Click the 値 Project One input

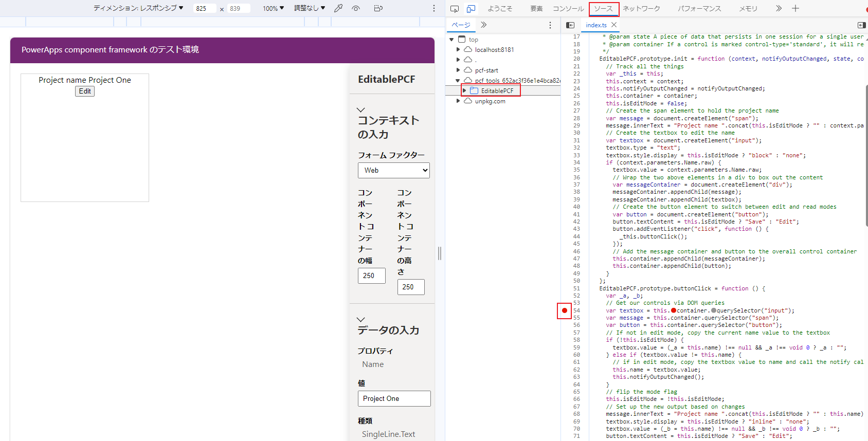click(x=394, y=398)
